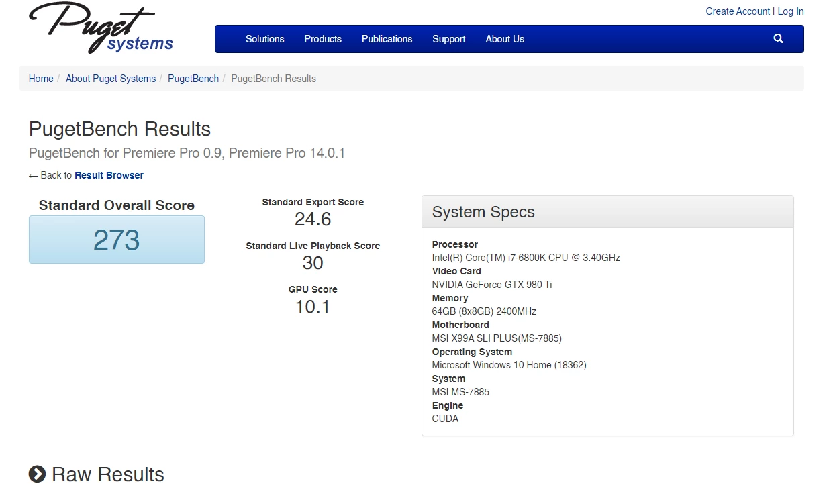Select the MSI X99A SLI PLUS motherboard text

pyautogui.click(x=497, y=338)
